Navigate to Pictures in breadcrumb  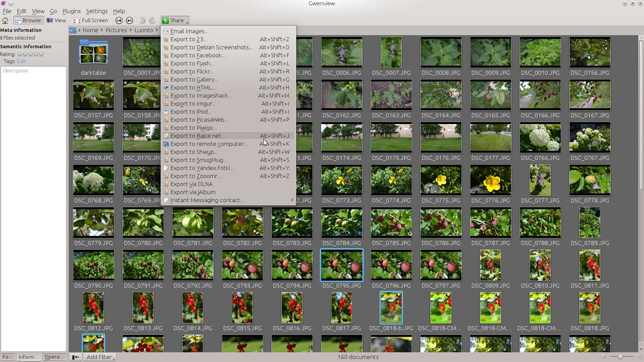click(x=116, y=30)
